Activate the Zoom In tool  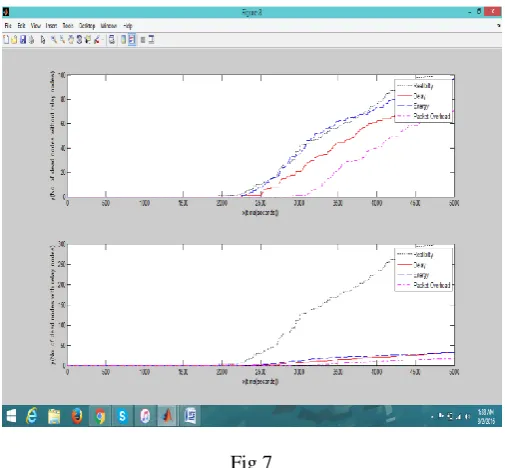click(54, 40)
